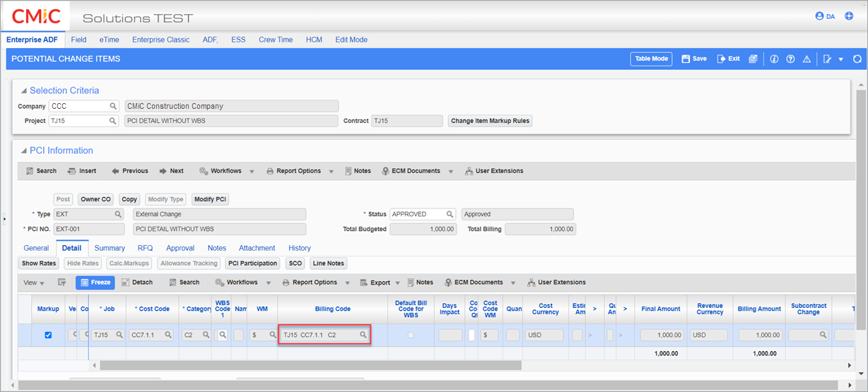Click the warning triangle icon
The image size is (868, 392).
click(x=807, y=59)
